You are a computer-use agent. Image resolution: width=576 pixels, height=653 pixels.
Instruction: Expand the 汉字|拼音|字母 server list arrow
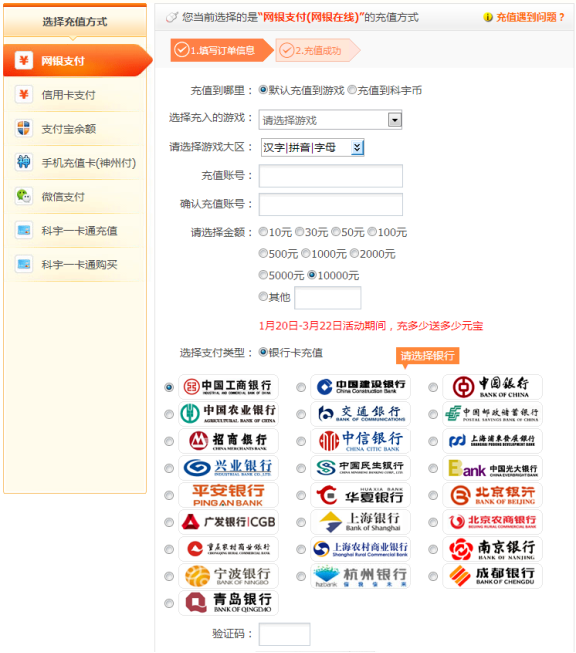point(357,147)
